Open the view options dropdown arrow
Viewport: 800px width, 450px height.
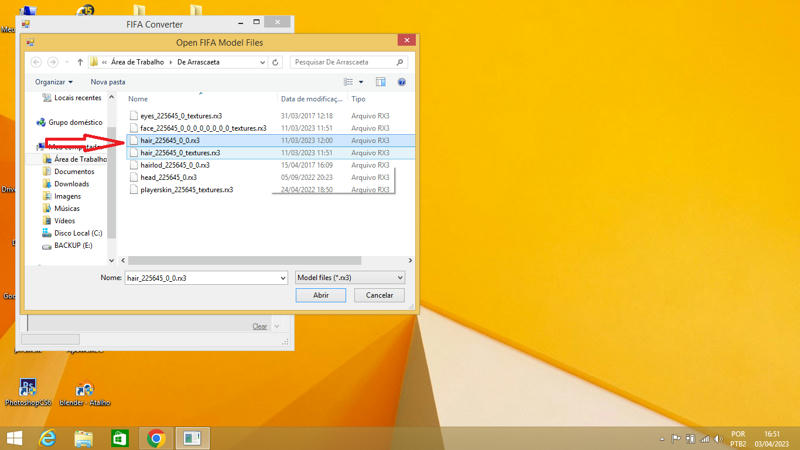click(x=361, y=82)
